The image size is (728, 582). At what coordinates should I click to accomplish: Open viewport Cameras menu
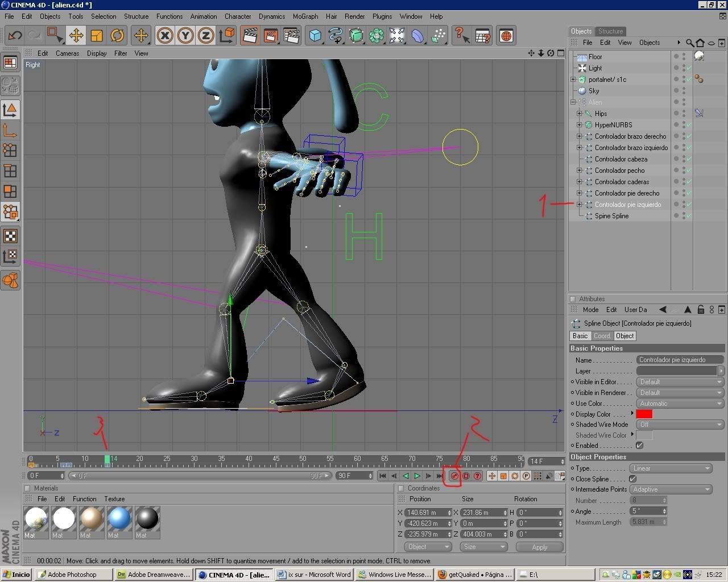(67, 53)
